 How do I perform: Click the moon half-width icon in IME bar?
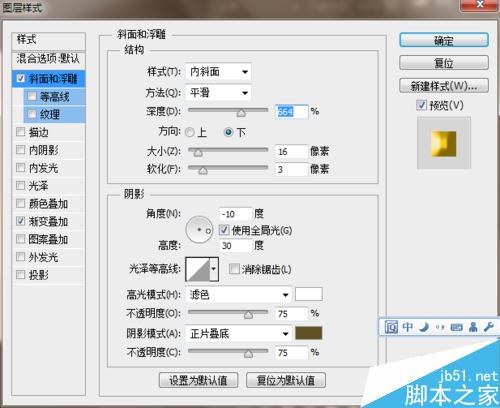click(x=424, y=327)
